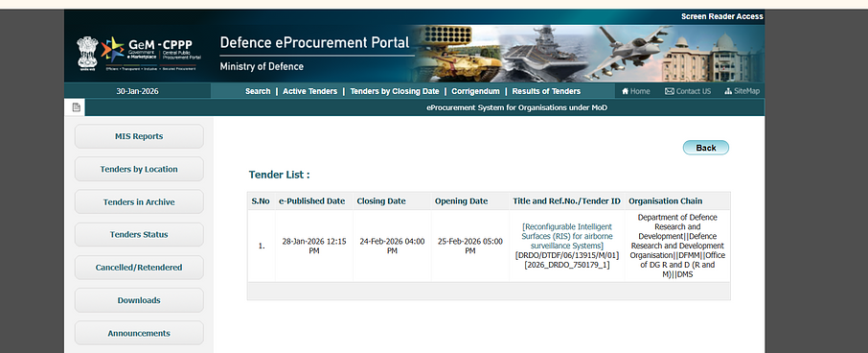
Task: Open the Contact US envelope link
Action: point(688,91)
